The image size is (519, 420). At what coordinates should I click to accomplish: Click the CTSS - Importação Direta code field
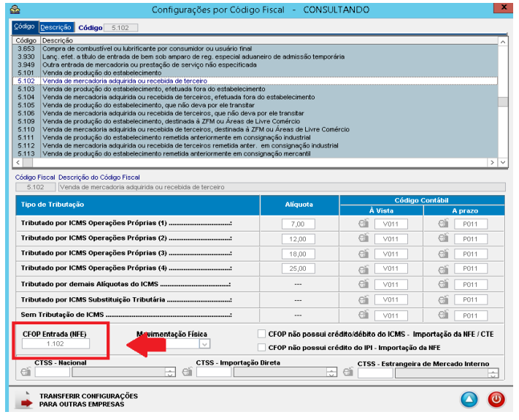point(214,373)
